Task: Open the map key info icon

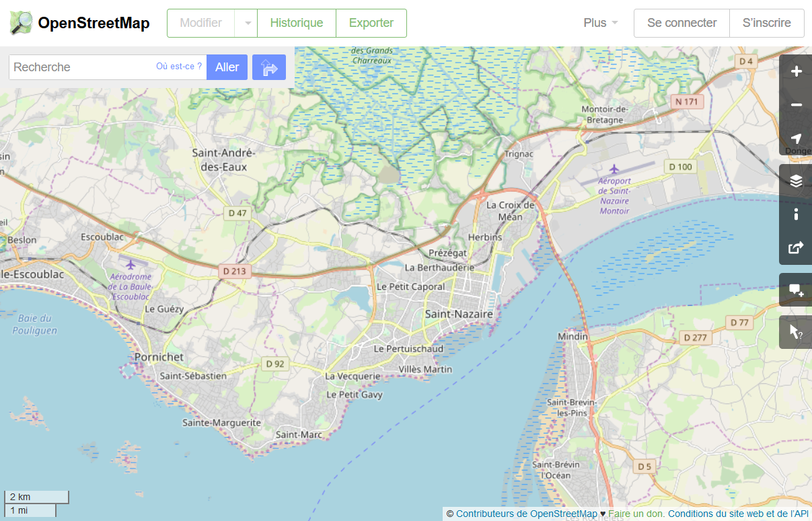Action: (x=797, y=214)
